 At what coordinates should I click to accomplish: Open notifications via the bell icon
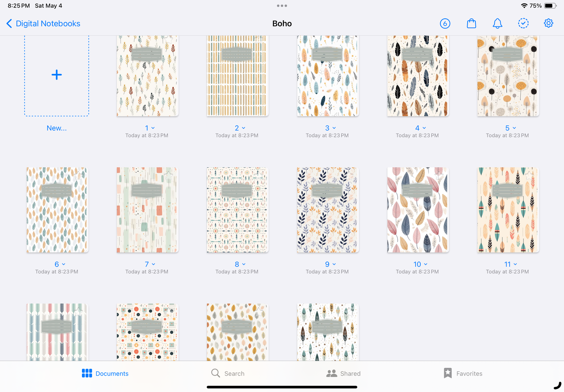point(497,23)
